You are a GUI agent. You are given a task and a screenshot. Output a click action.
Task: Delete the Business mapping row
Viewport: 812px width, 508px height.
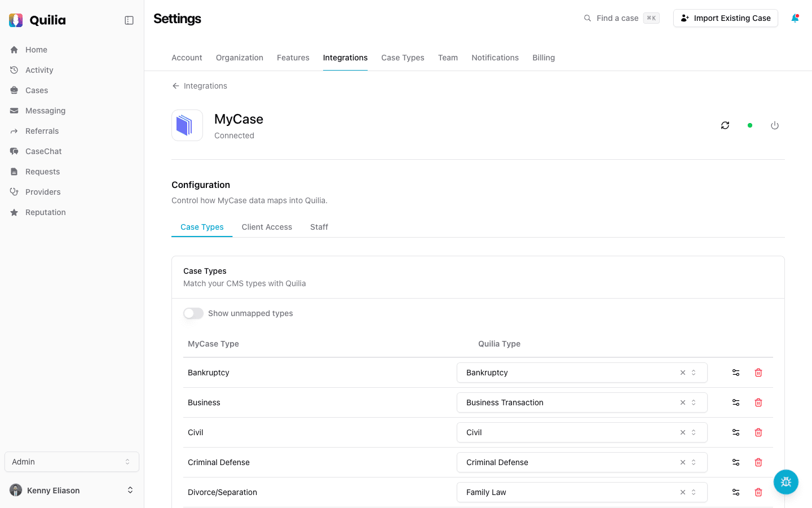click(x=758, y=402)
